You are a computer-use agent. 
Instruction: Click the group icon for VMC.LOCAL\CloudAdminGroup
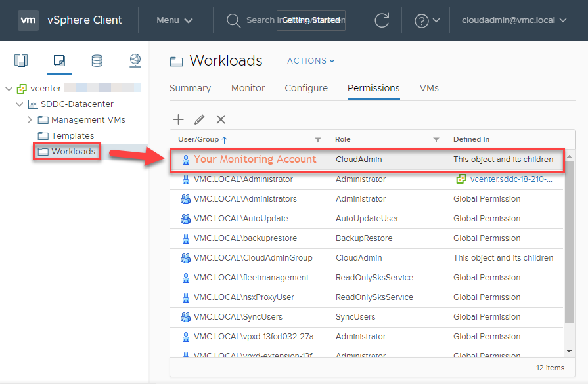tap(185, 258)
